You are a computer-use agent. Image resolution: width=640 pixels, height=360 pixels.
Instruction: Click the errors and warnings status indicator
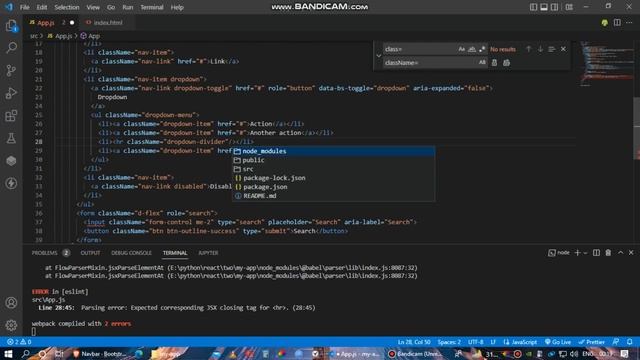coord(19,342)
